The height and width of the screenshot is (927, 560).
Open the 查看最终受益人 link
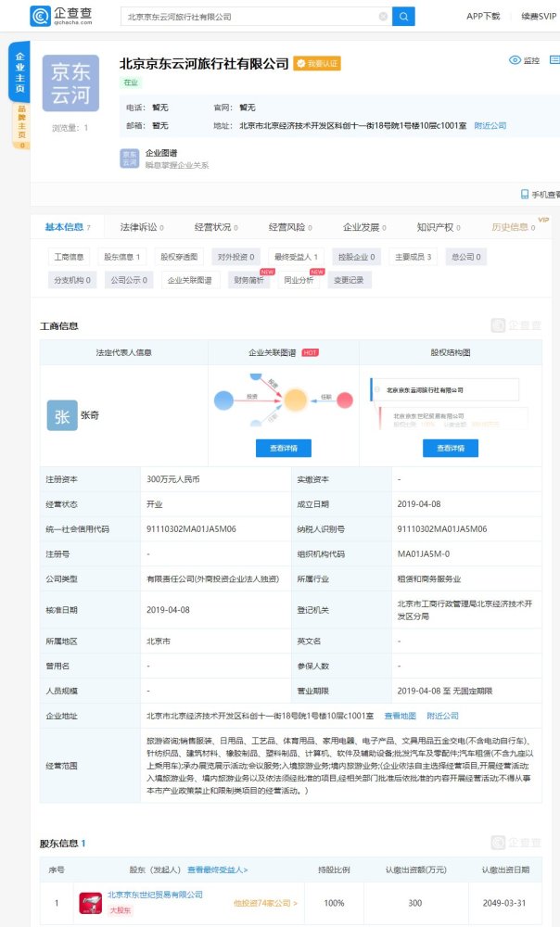pyautogui.click(x=218, y=870)
